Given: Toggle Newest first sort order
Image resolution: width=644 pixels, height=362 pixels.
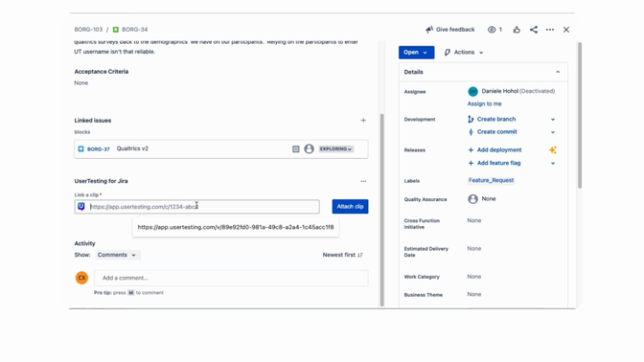Looking at the screenshot, I should 342,255.
